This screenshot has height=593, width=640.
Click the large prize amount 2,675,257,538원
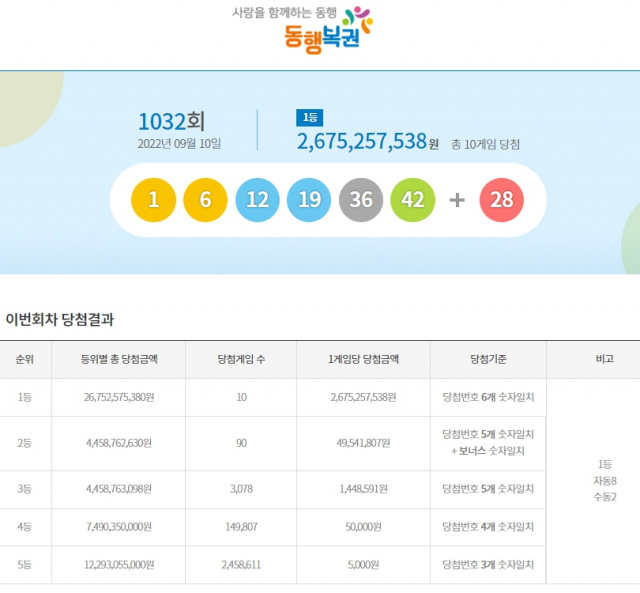click(x=367, y=142)
